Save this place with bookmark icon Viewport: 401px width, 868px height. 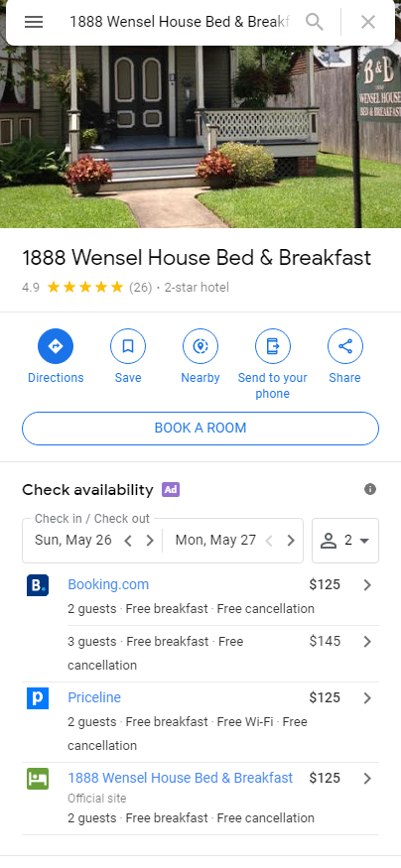pyautogui.click(x=128, y=346)
